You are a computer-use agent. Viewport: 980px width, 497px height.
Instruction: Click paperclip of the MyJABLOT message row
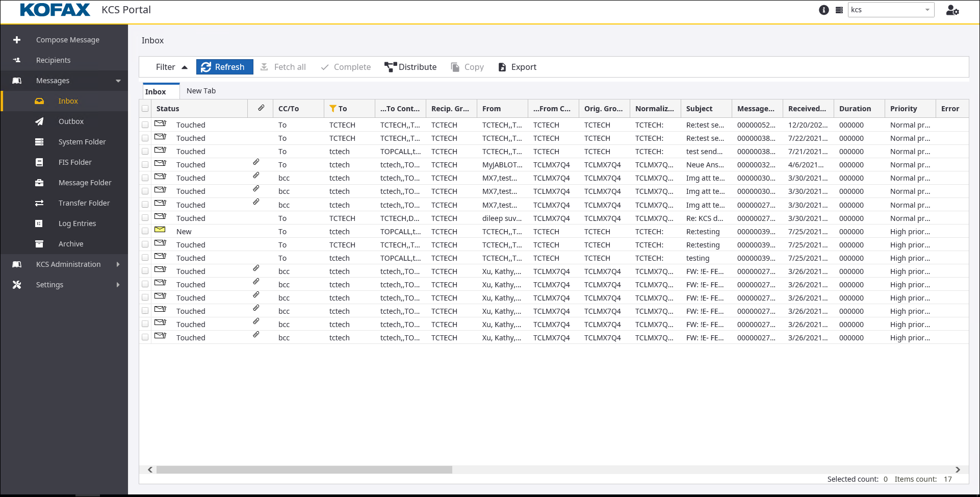[x=256, y=162]
